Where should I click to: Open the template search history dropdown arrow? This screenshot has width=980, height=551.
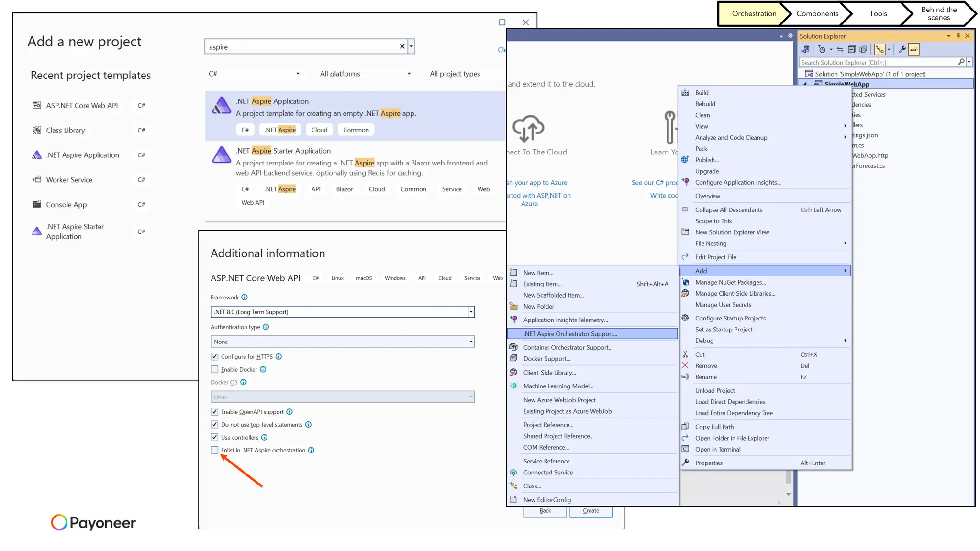tap(412, 47)
